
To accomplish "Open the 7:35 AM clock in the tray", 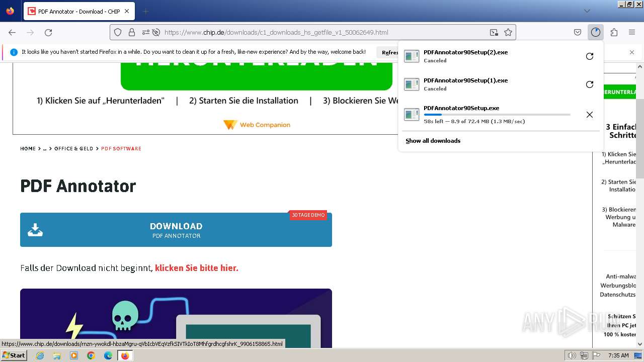I will 618,355.
